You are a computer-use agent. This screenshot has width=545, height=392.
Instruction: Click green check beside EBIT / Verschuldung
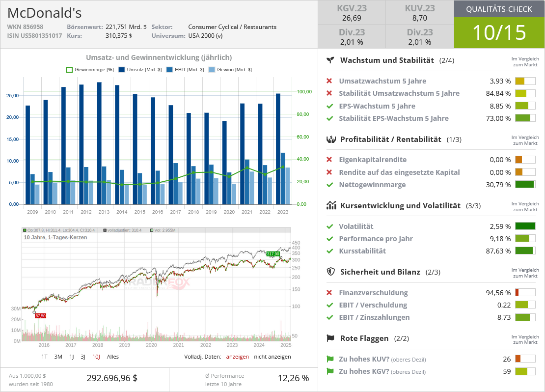[330, 305]
